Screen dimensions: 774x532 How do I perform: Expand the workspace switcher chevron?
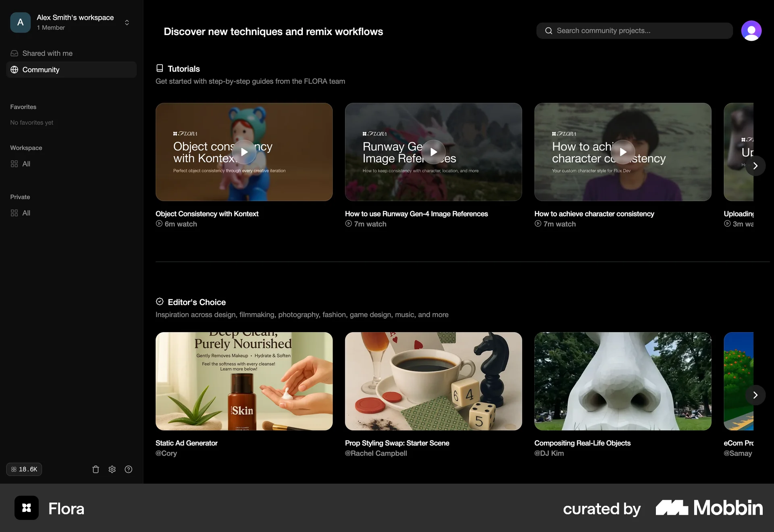[127, 23]
